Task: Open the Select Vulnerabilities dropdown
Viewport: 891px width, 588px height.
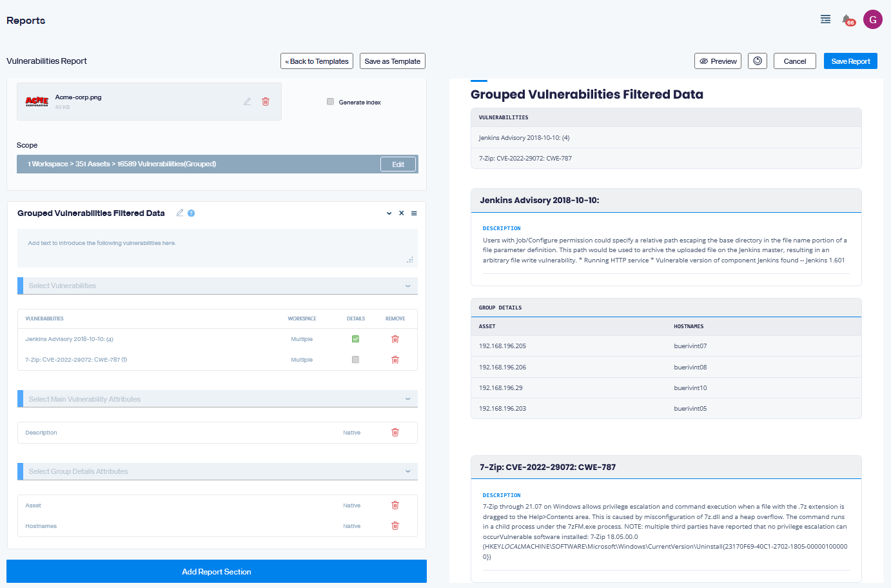Action: pos(218,286)
